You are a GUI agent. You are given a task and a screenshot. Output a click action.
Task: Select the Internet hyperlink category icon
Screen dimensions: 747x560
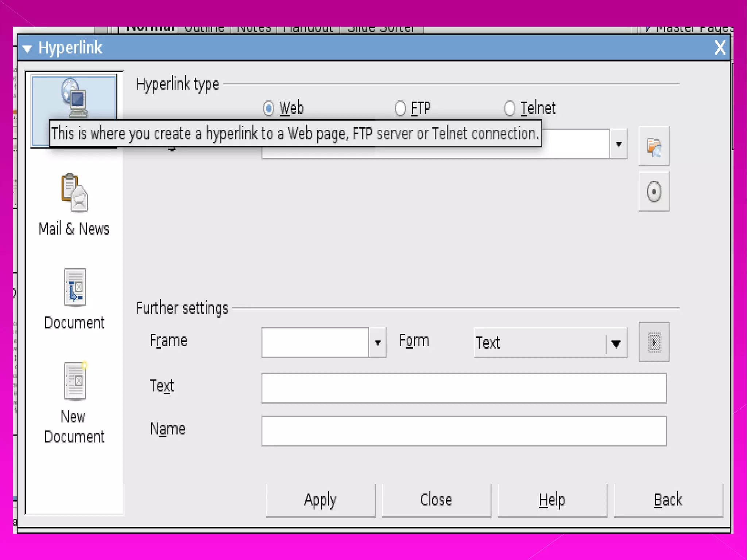(74, 97)
